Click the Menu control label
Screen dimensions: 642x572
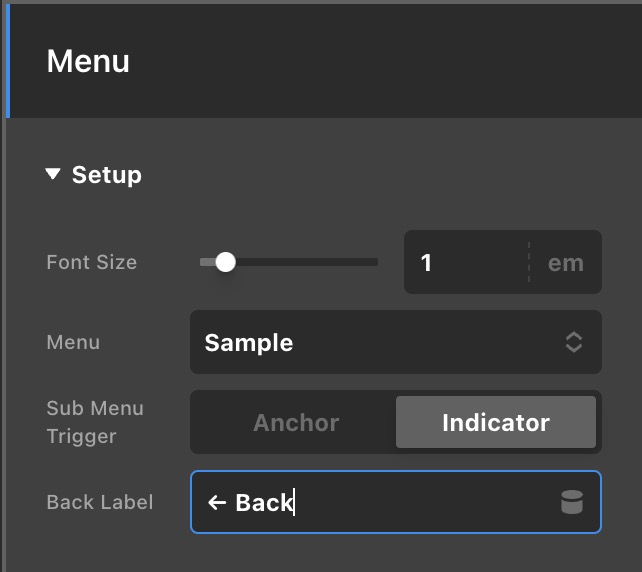point(73,342)
